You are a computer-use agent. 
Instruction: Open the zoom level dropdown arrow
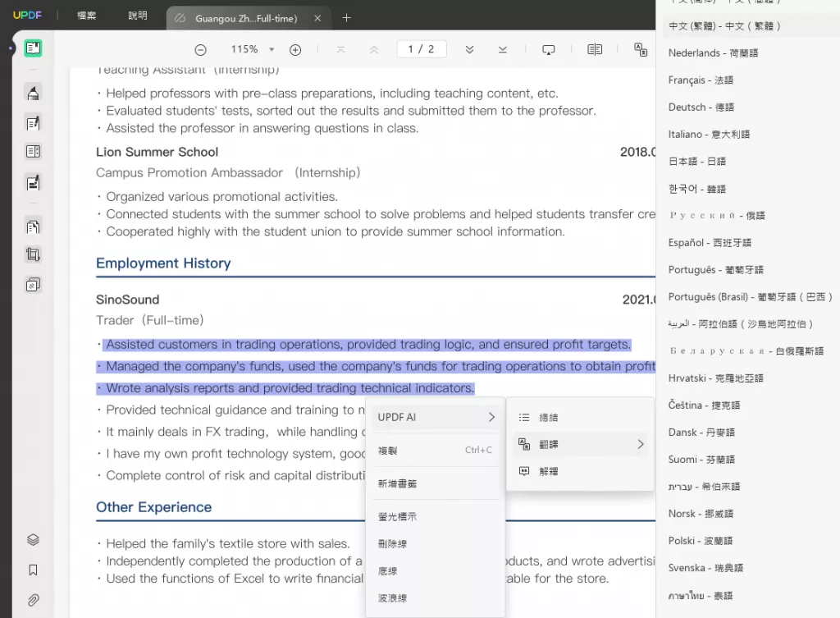click(272, 49)
